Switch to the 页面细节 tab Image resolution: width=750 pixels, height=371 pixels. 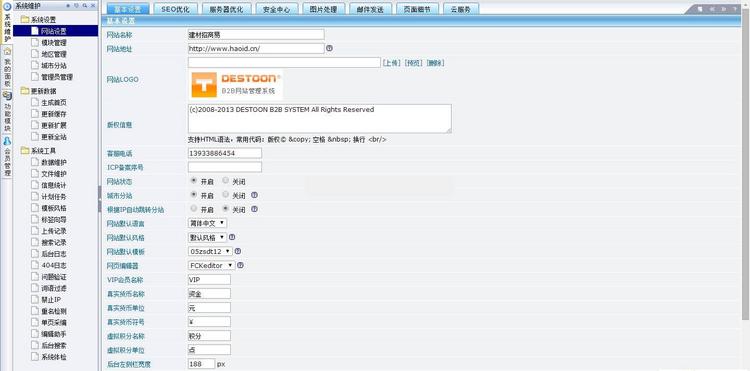pos(417,9)
